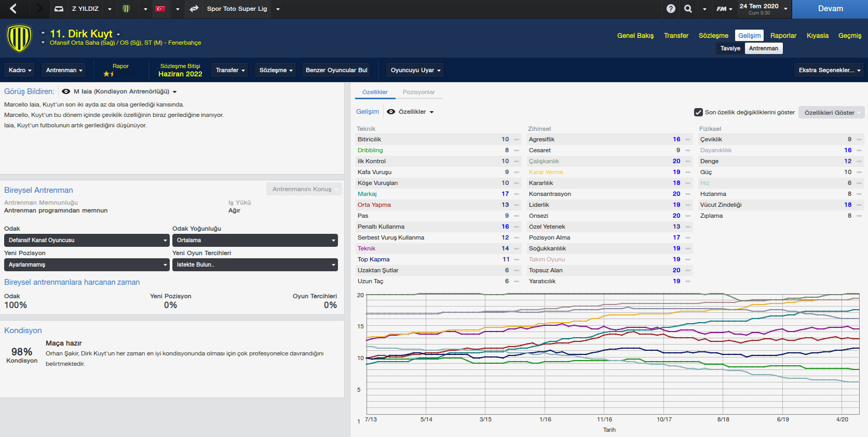Screen dimensions: 868x437
Task: Switch to the Transfer header tab
Action: [x=676, y=36]
